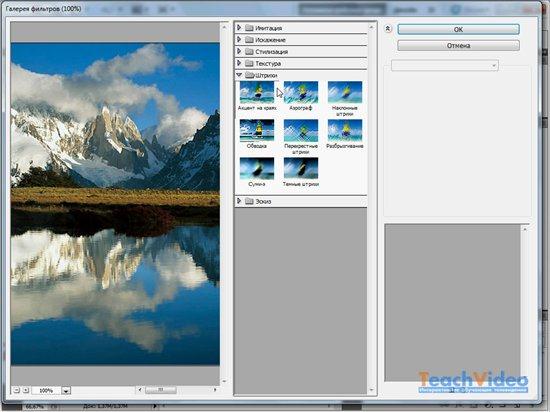550x412 pixels.
Task: Click the zoom out minus button
Action: [16, 390]
